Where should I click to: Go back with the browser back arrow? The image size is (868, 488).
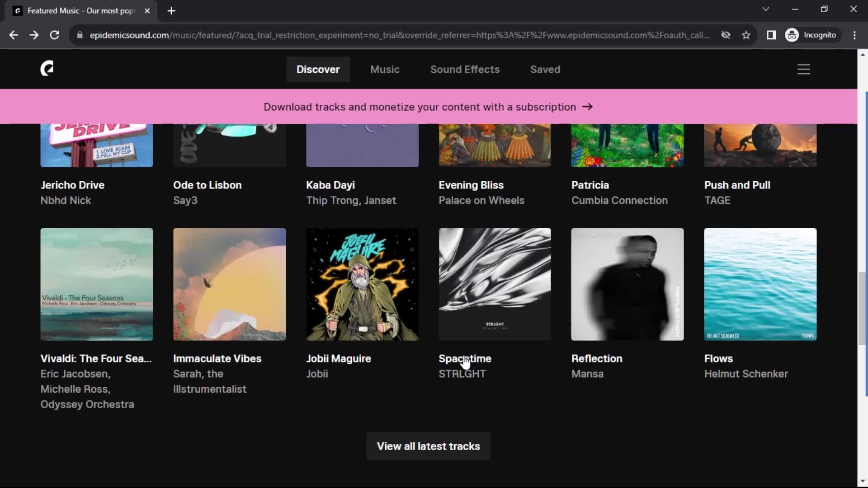point(14,35)
